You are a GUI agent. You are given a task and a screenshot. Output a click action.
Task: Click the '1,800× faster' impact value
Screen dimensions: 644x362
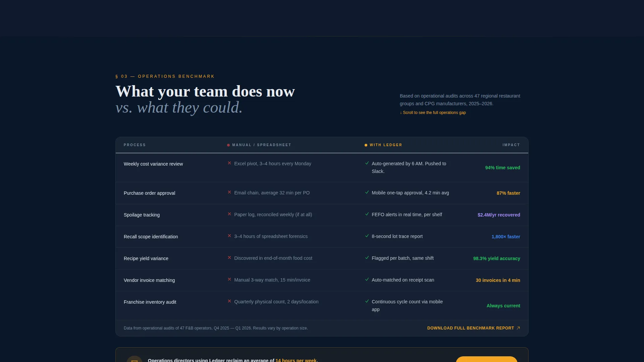click(x=506, y=237)
